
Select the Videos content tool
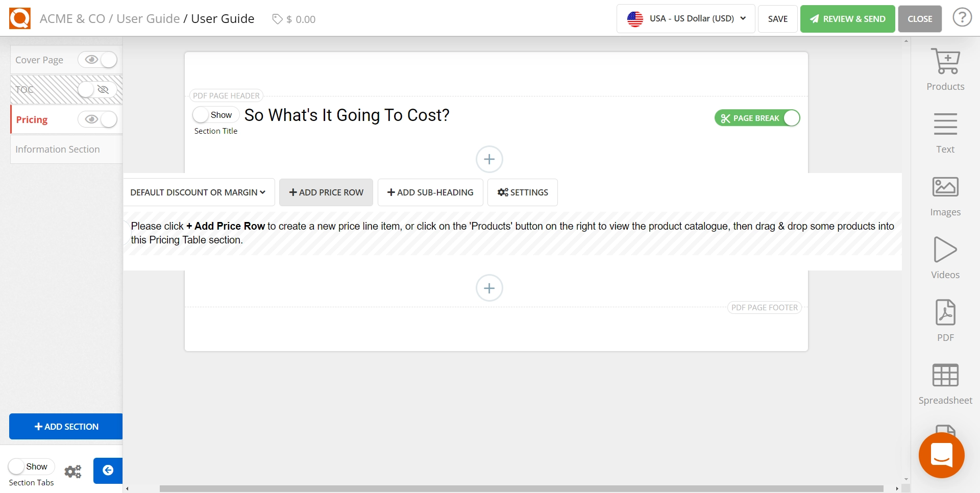click(945, 258)
